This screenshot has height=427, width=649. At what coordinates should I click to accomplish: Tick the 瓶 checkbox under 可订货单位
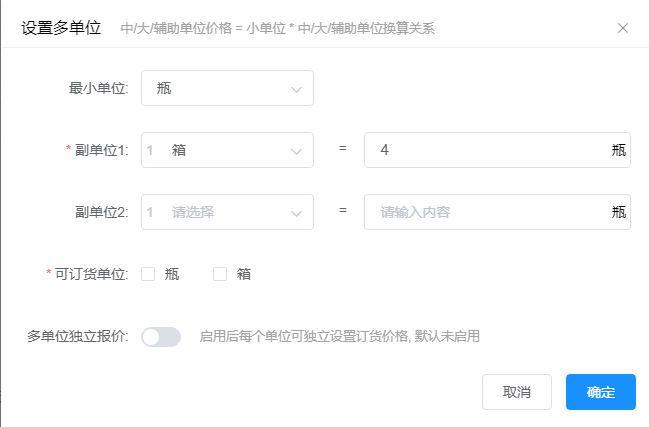[148, 274]
